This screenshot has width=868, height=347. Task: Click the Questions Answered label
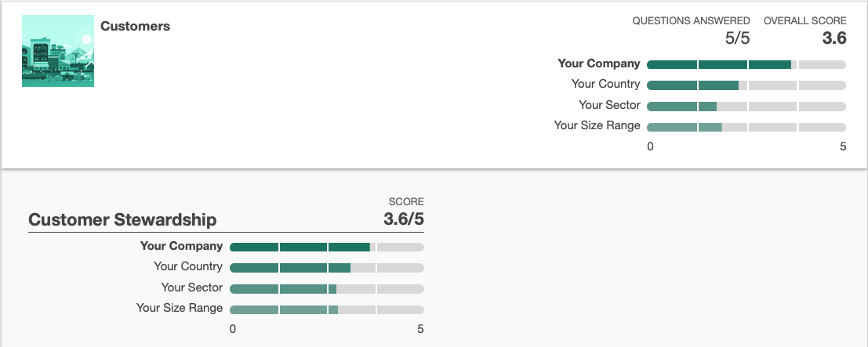pos(691,20)
